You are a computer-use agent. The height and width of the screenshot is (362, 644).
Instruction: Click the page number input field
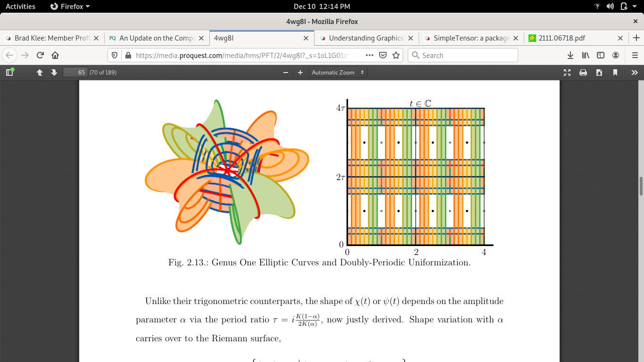tap(76, 72)
